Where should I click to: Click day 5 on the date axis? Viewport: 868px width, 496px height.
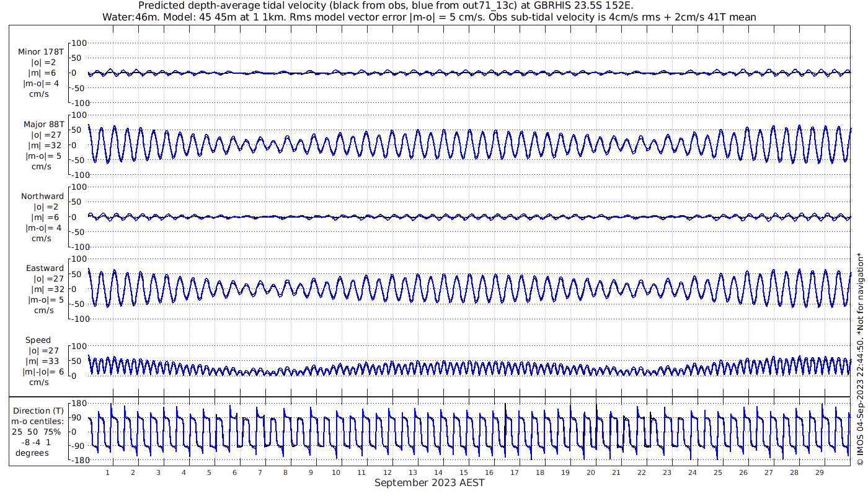coord(210,472)
